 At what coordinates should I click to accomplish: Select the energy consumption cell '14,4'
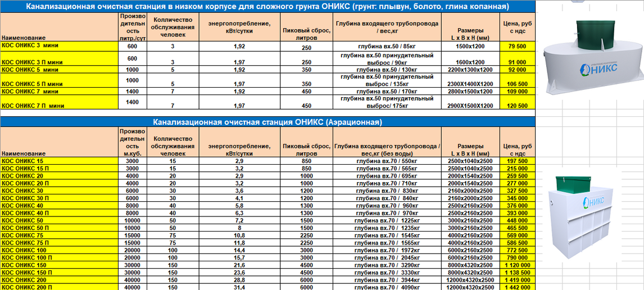[x=239, y=250]
